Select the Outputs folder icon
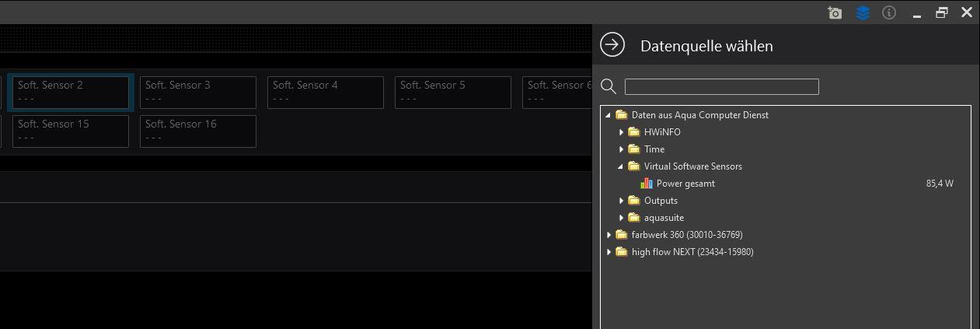Screen dimensions: 980x329 point(634,201)
